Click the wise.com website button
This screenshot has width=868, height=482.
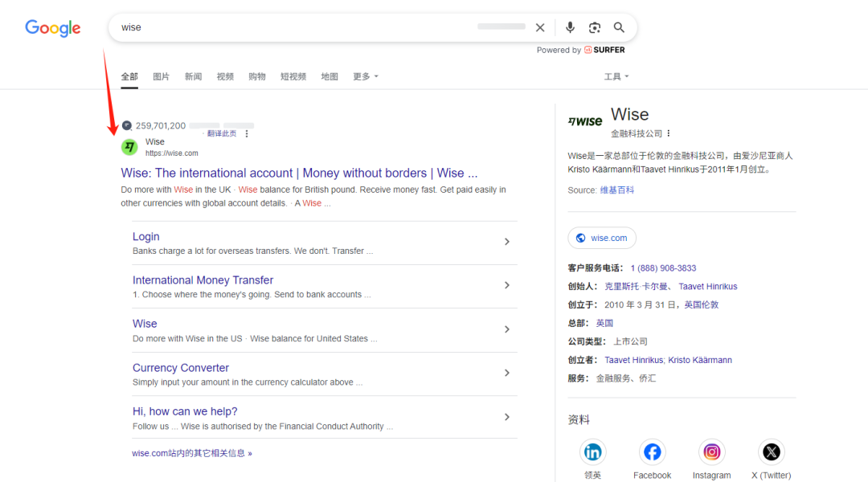[602, 238]
